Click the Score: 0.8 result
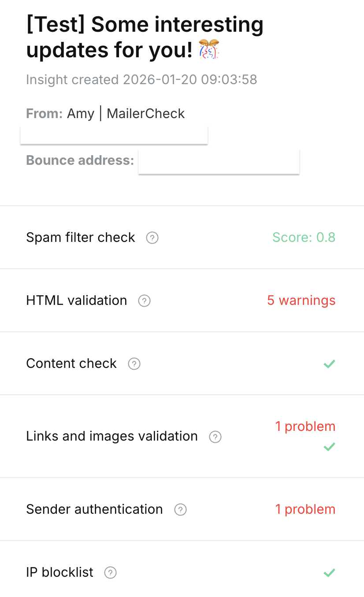Screen dimensions: 364x597 pyautogui.click(x=304, y=237)
